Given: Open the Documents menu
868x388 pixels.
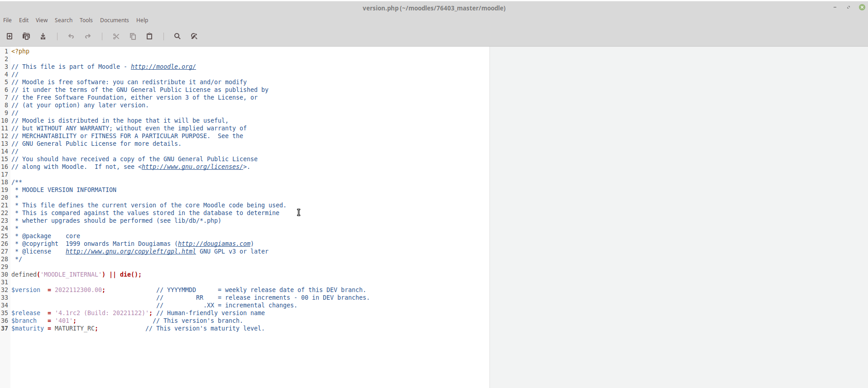Looking at the screenshot, I should pos(115,20).
